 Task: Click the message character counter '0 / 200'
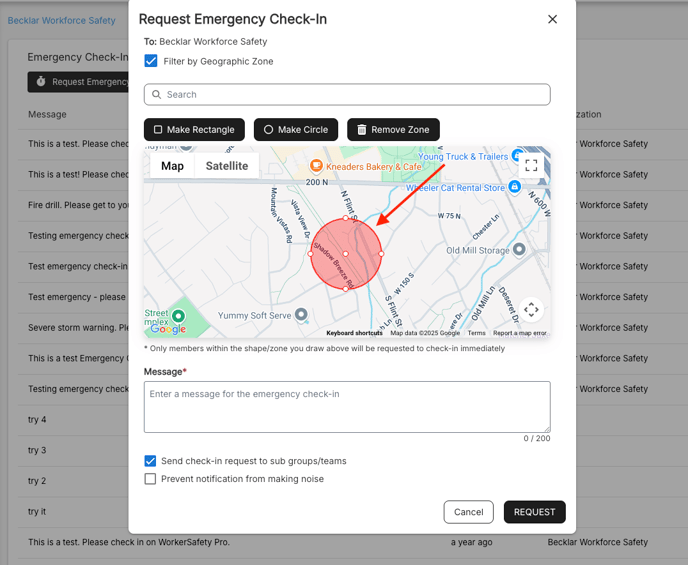pyautogui.click(x=537, y=438)
